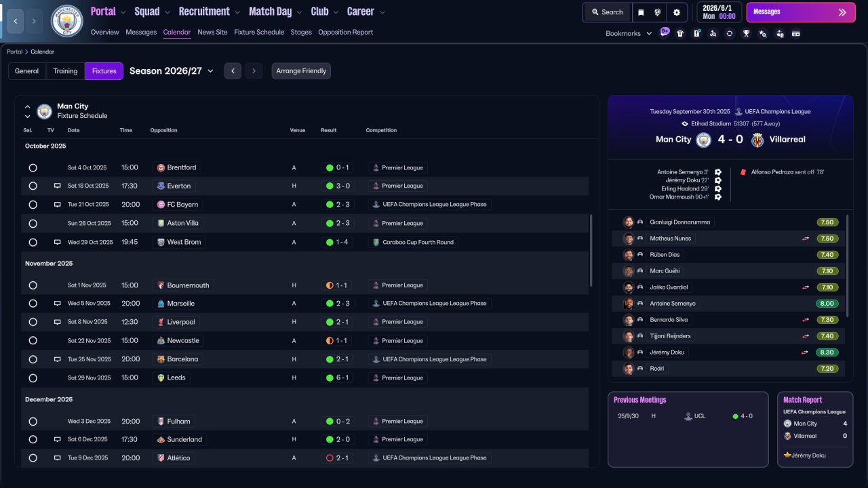The height and width of the screenshot is (488, 868).
Task: Click substitution arrows icon for Matheus Nunes
Action: click(x=806, y=239)
